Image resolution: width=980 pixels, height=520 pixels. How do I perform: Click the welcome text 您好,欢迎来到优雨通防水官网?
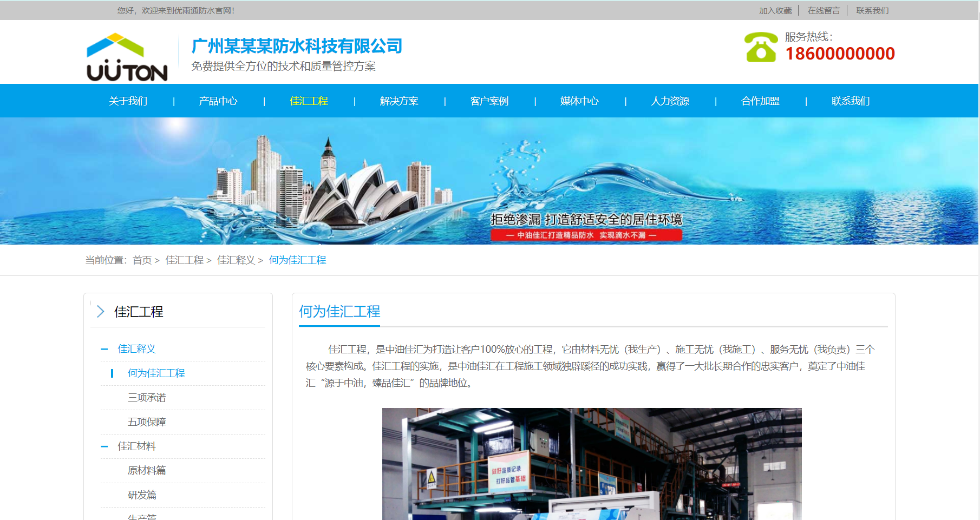pos(176,11)
